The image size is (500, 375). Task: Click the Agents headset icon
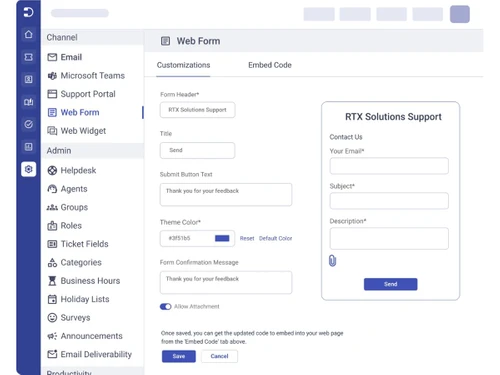pos(52,189)
